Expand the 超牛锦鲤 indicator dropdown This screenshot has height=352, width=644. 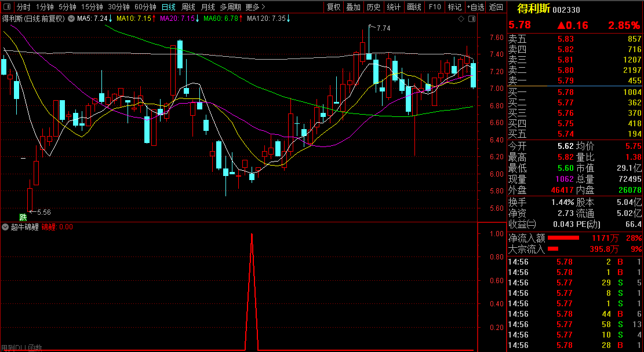coord(6,227)
